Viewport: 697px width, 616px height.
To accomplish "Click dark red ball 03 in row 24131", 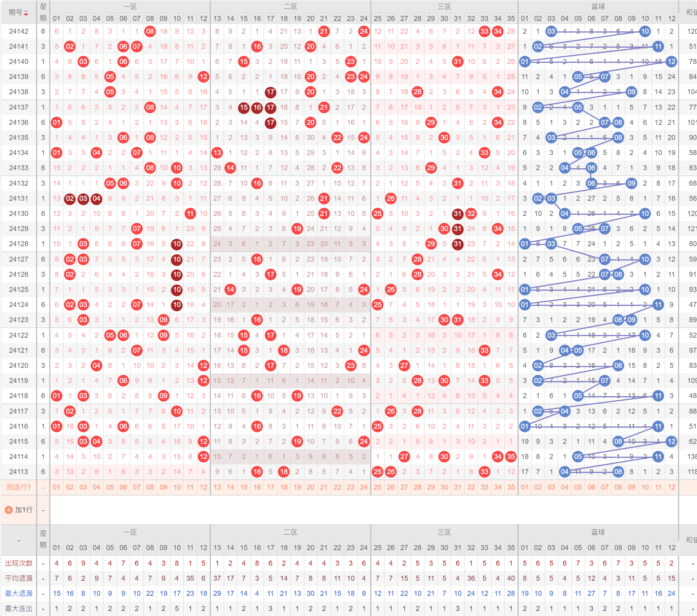I will click(83, 198).
